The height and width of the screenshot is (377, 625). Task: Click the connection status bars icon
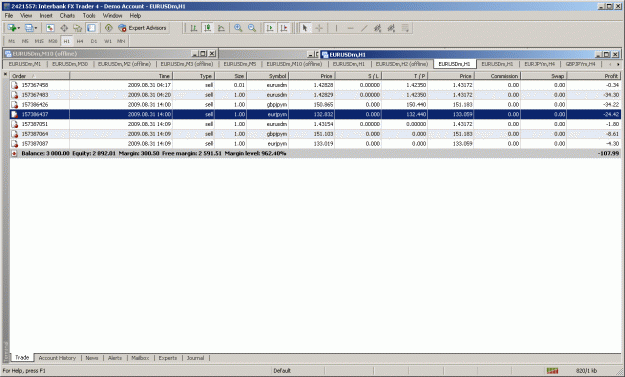[x=552, y=371]
